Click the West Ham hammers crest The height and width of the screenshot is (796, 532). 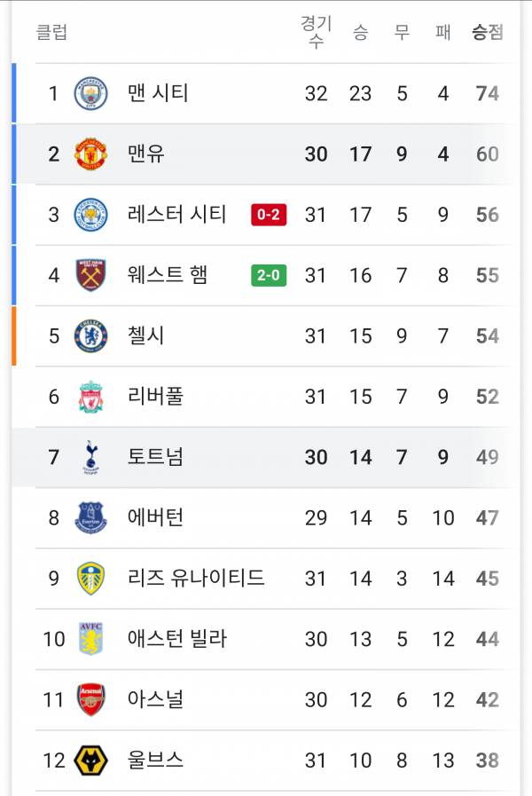tap(90, 275)
